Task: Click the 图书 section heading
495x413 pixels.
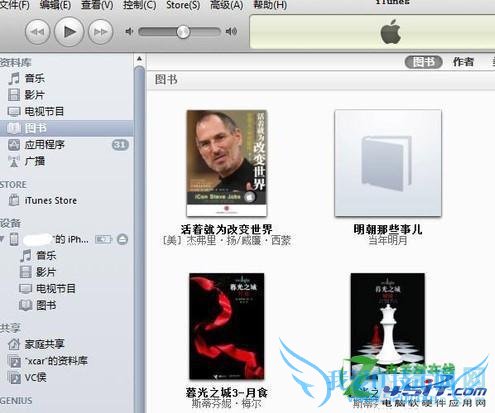Action: pos(166,80)
